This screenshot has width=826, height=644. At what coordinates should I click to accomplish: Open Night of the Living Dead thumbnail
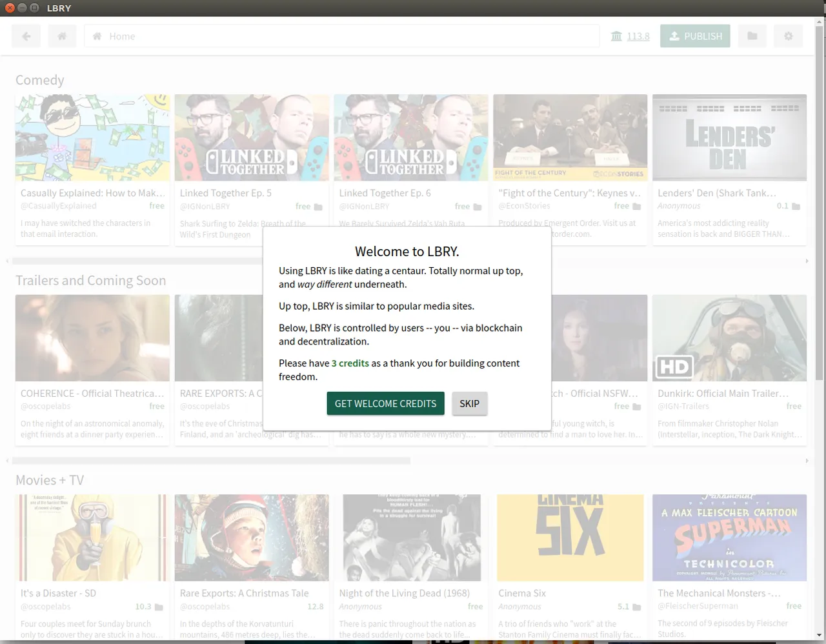tap(411, 538)
